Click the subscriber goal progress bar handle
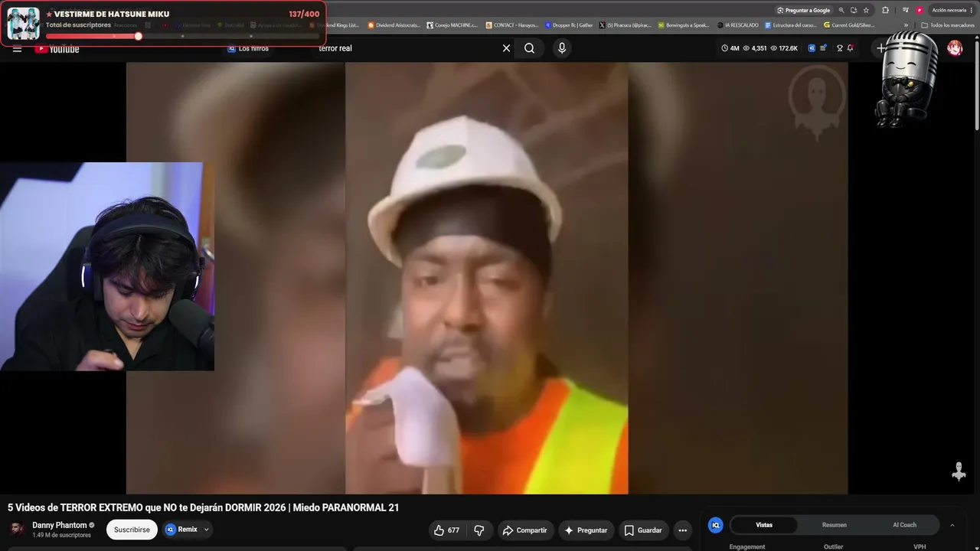The image size is (980, 551). (x=139, y=36)
